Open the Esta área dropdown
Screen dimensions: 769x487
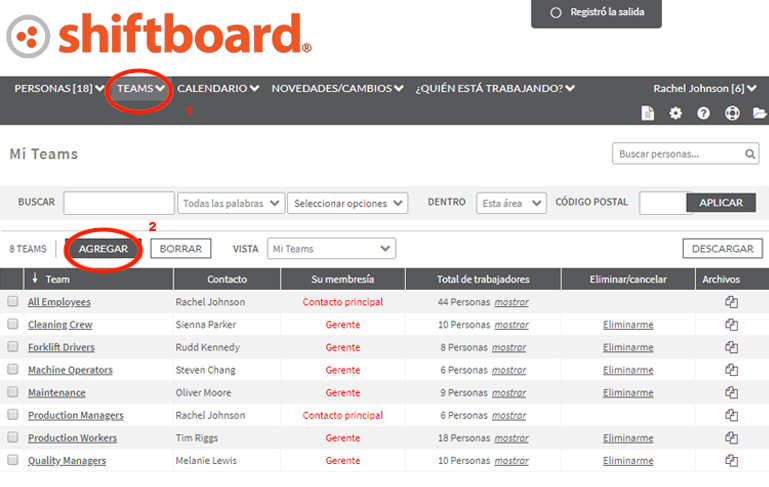[x=511, y=203]
